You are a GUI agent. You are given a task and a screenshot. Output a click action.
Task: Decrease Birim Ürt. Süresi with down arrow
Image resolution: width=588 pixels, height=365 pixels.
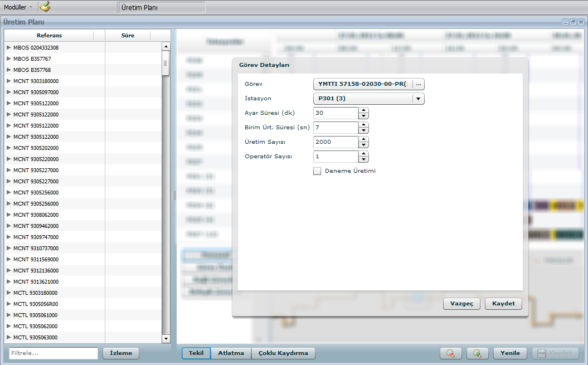363,131
